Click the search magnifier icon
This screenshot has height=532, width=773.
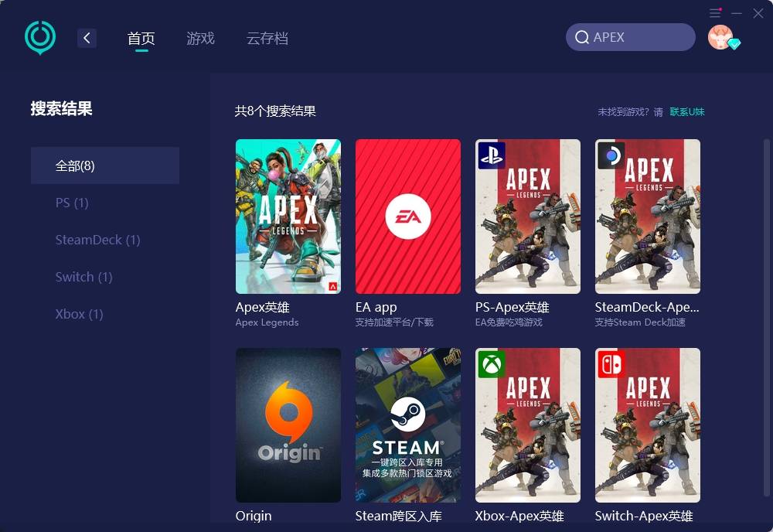582,37
